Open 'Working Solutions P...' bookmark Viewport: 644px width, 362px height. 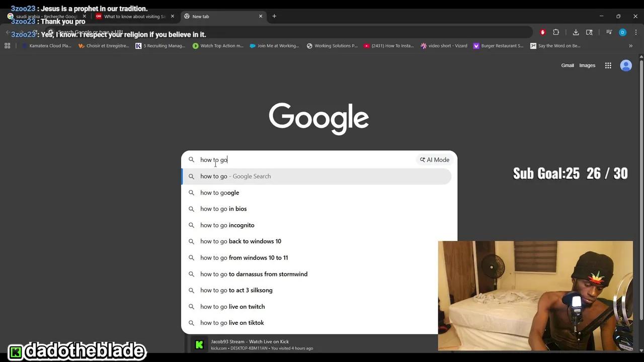click(332, 46)
